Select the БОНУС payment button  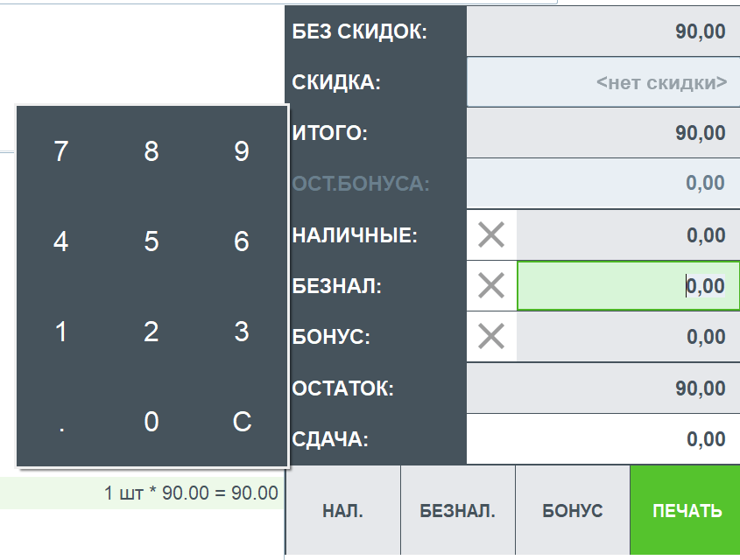pos(573,511)
